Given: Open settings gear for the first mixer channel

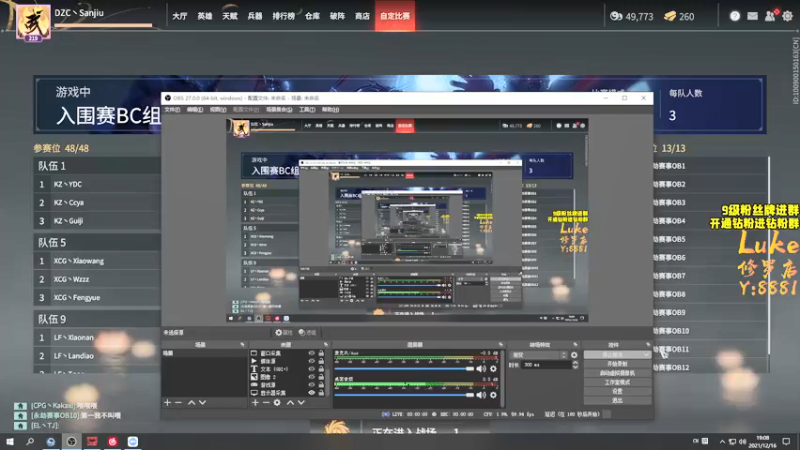Looking at the screenshot, I should [493, 368].
